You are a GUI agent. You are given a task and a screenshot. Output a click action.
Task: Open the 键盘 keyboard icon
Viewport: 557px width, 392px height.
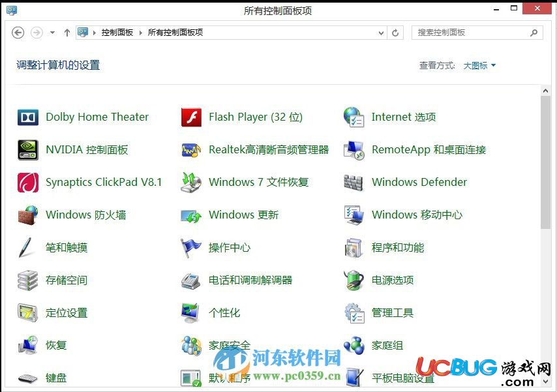(x=27, y=378)
